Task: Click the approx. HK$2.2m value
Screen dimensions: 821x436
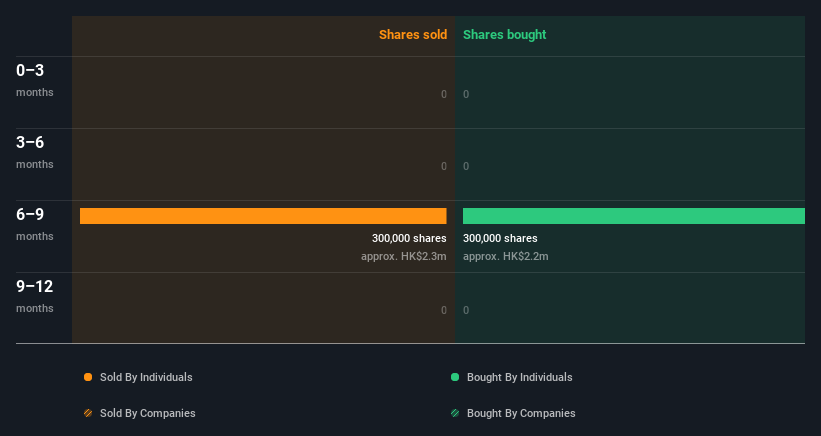Action: (x=506, y=256)
